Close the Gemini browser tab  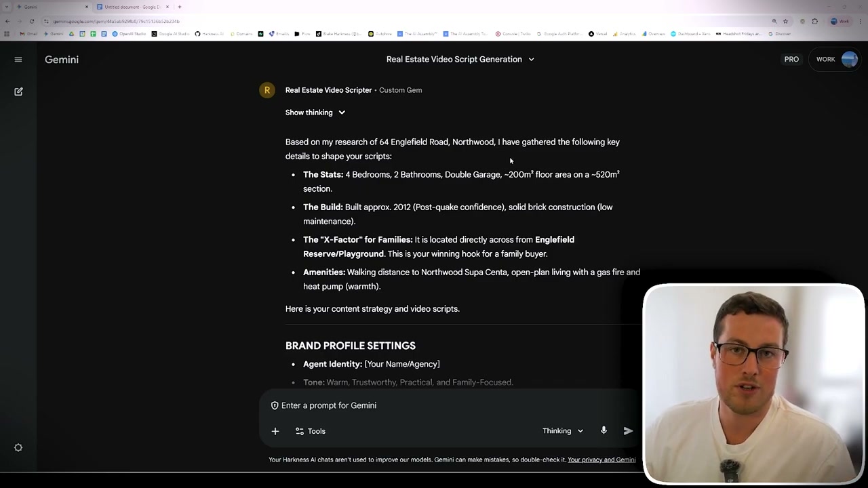(x=87, y=7)
